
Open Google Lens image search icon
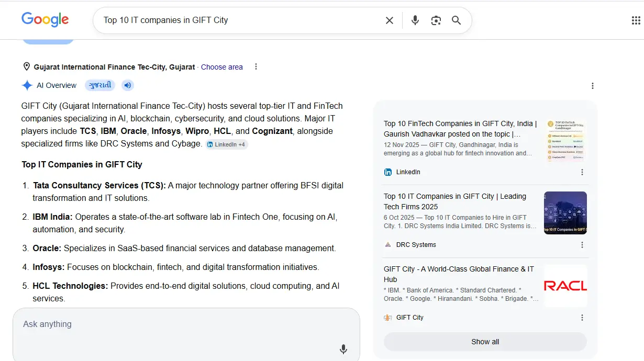pos(436,20)
